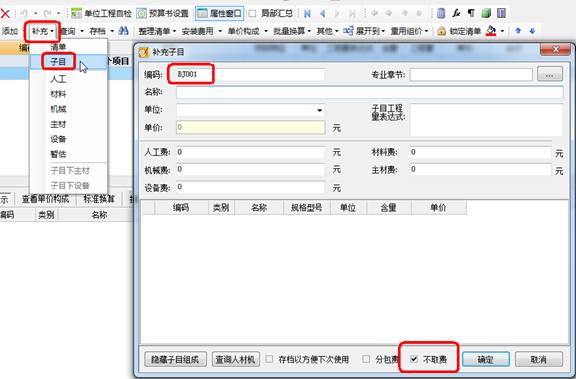Confirm with the 确定 button
This screenshot has width=576, height=379.
(486, 359)
